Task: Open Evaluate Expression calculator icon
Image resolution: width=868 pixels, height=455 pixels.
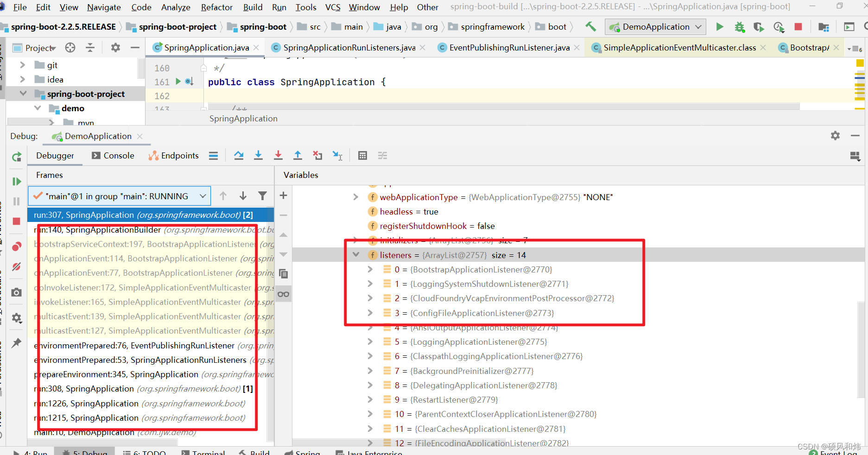Action: (x=362, y=156)
